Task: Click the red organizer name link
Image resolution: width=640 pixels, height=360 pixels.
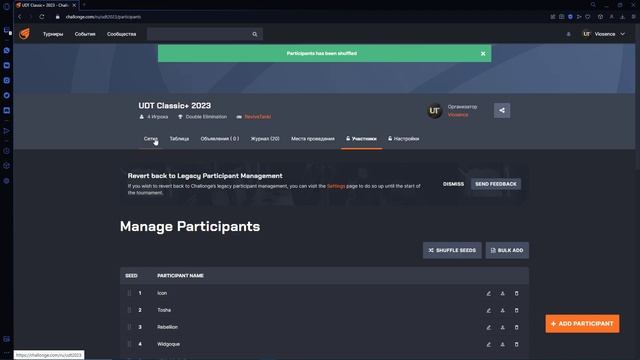Action: click(x=458, y=115)
